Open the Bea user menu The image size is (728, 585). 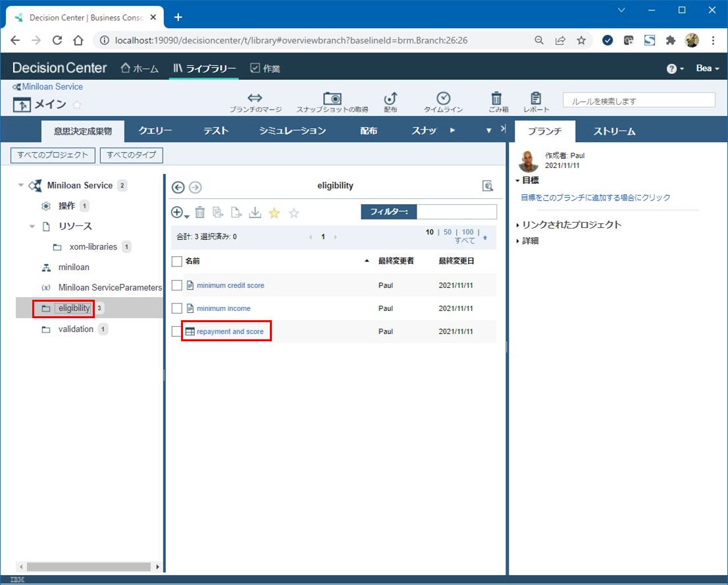tap(707, 69)
